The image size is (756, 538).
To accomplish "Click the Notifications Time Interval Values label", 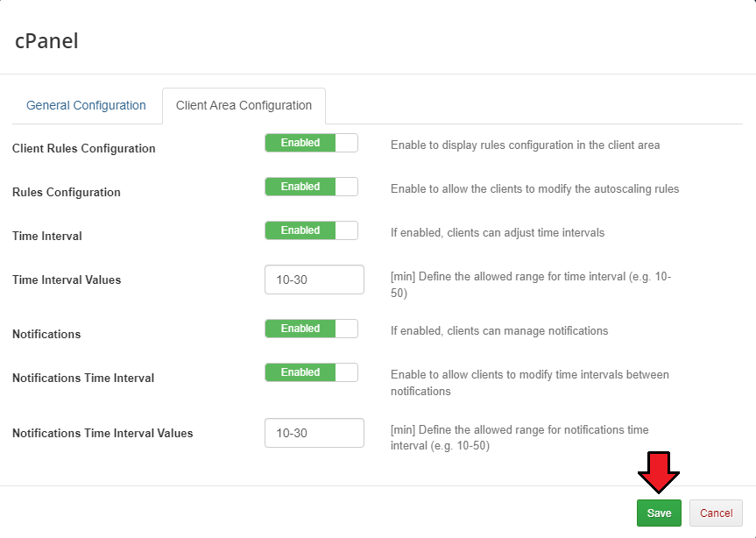I will tap(102, 434).
